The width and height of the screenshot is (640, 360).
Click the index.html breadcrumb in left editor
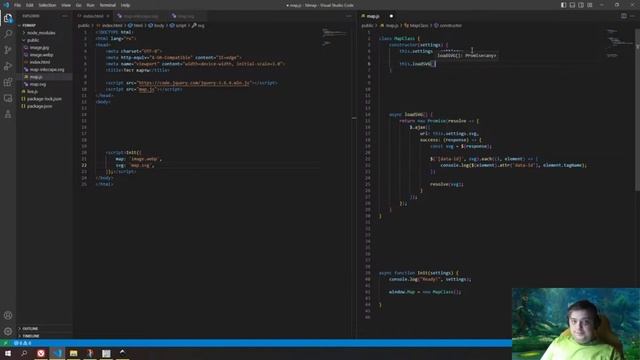tap(109, 25)
